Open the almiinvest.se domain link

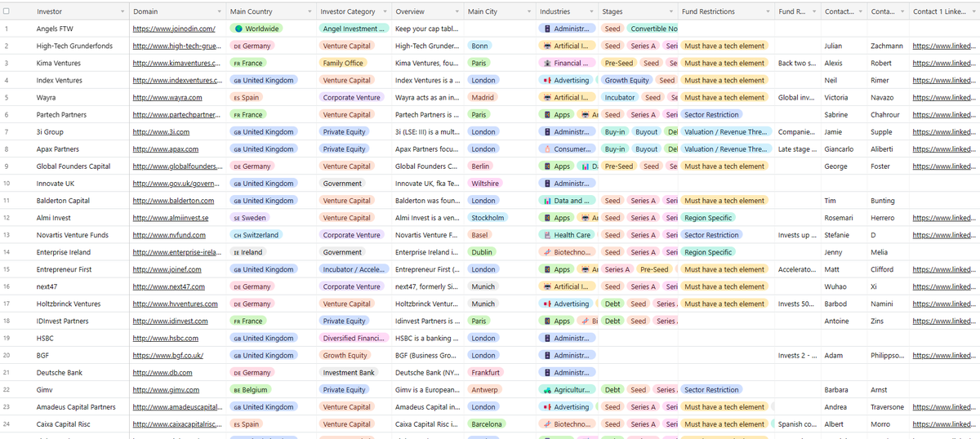171,218
